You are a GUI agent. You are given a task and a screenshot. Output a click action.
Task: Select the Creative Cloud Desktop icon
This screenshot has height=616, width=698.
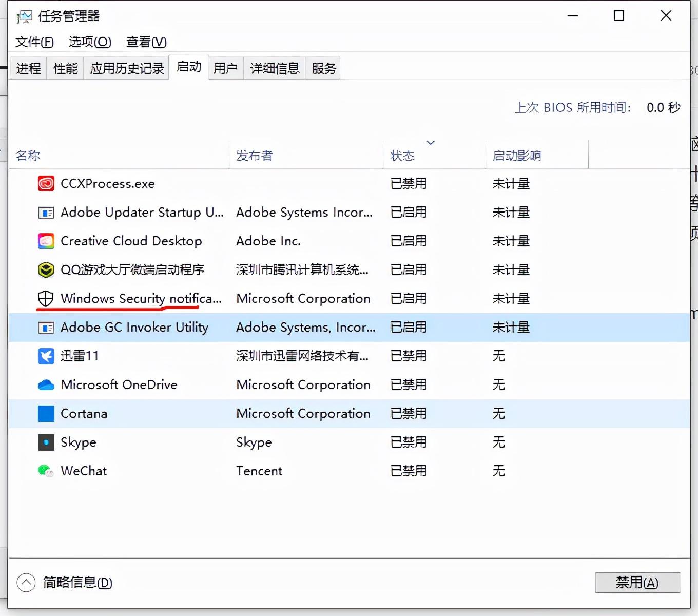coord(46,241)
